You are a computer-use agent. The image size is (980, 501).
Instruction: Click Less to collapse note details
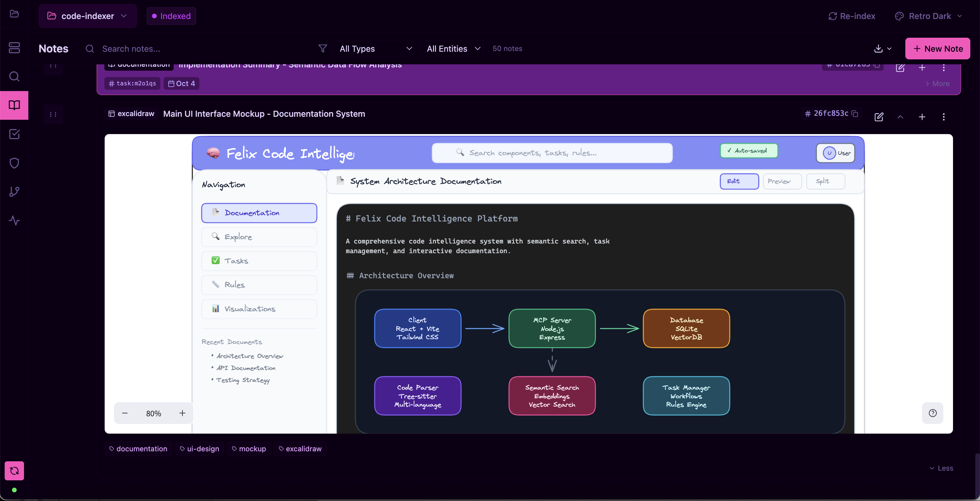coord(941,468)
